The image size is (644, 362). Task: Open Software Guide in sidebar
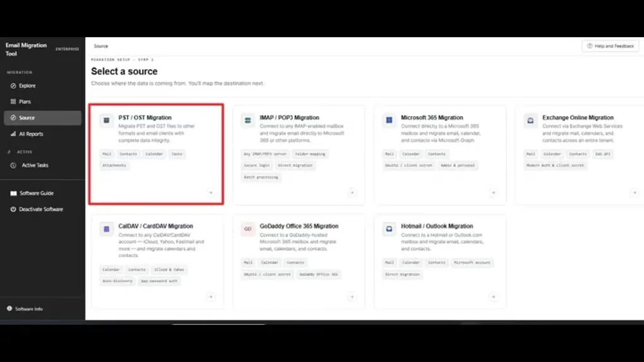(x=42, y=194)
